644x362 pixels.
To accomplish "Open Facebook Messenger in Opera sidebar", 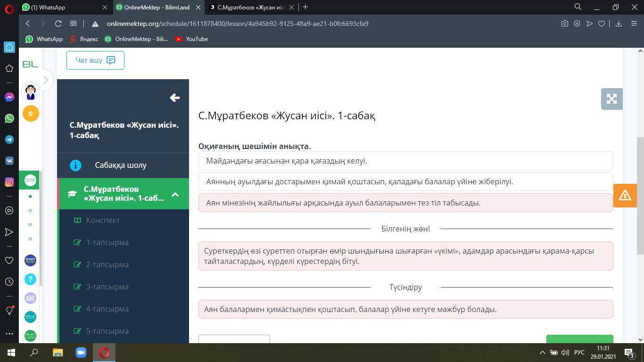I will click(x=9, y=97).
